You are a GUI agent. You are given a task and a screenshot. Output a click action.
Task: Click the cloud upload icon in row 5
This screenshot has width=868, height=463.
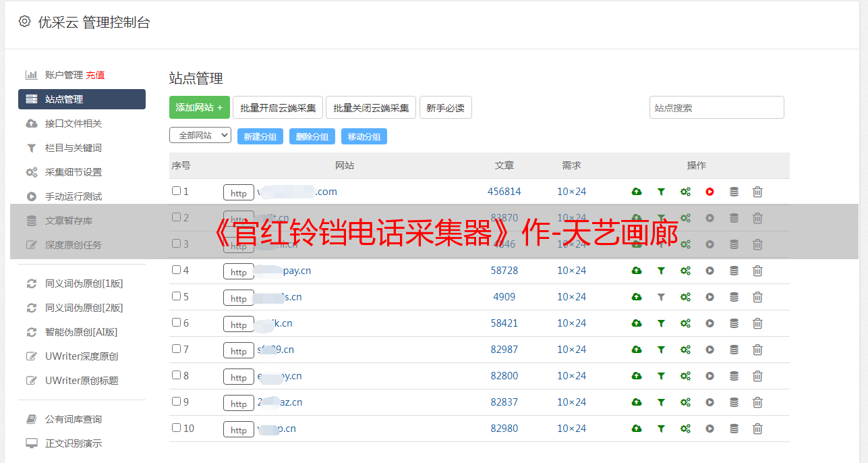point(637,297)
